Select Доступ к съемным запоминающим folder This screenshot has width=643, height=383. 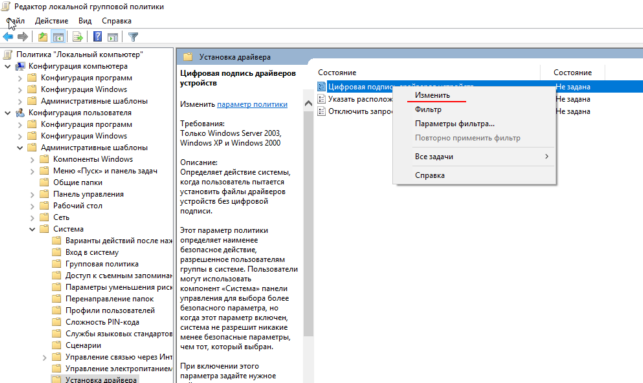[119, 276]
